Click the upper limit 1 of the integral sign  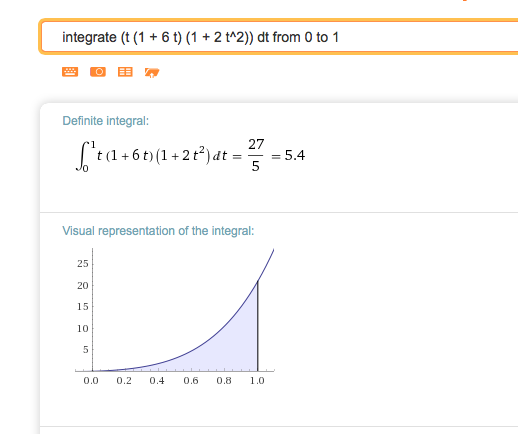(x=93, y=144)
